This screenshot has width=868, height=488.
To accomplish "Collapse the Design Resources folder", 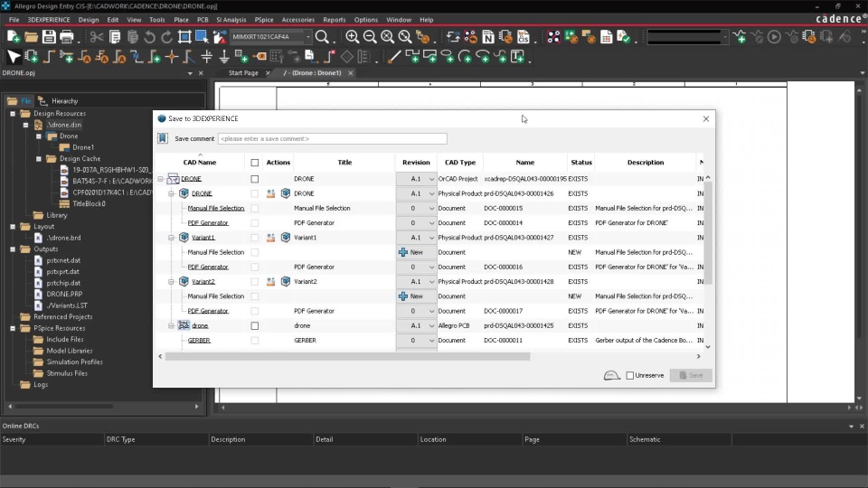I will pos(13,114).
